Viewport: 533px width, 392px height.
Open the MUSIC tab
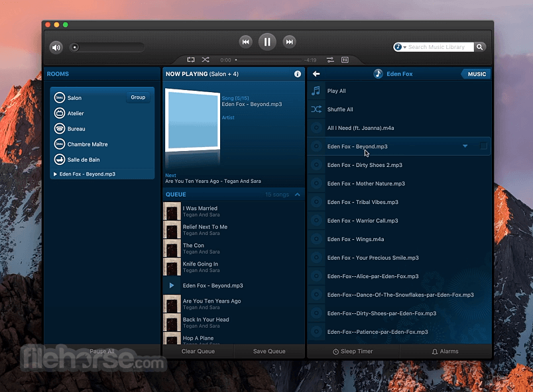click(x=476, y=74)
